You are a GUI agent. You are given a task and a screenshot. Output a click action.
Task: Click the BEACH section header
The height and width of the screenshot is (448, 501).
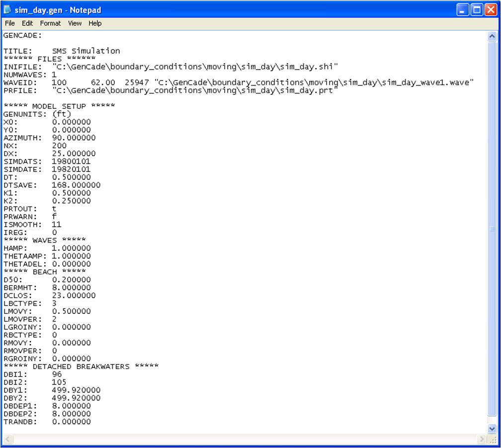[x=45, y=272]
